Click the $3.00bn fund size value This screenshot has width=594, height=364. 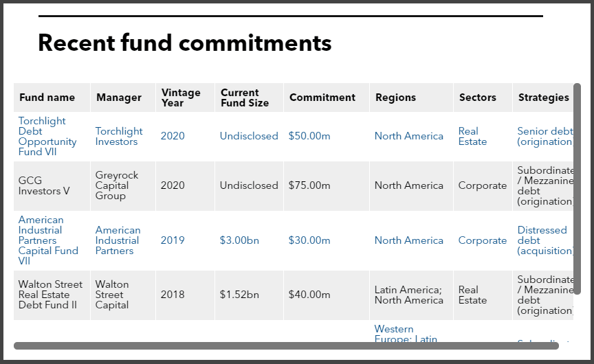coord(239,240)
